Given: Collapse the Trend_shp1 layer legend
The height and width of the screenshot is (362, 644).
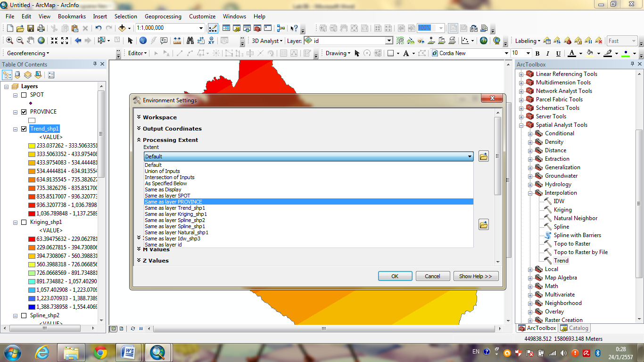Looking at the screenshot, I should pyautogui.click(x=15, y=129).
